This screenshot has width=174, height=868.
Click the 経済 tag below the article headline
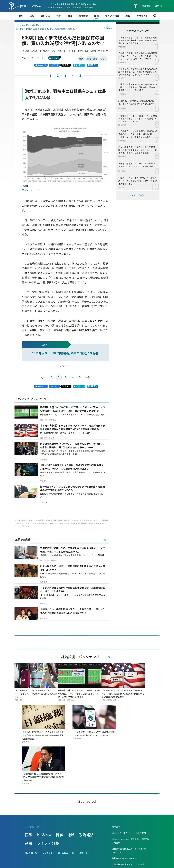tap(81, 59)
